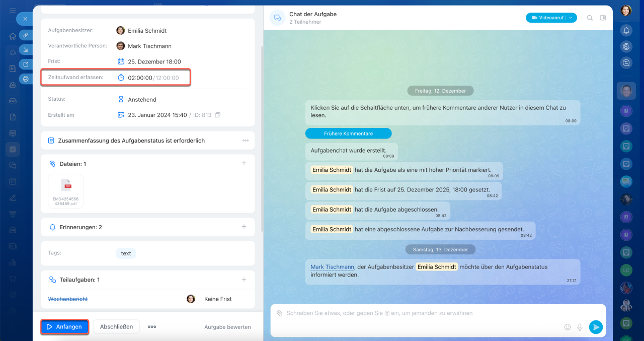Click Abschließen to complete task

(116, 327)
